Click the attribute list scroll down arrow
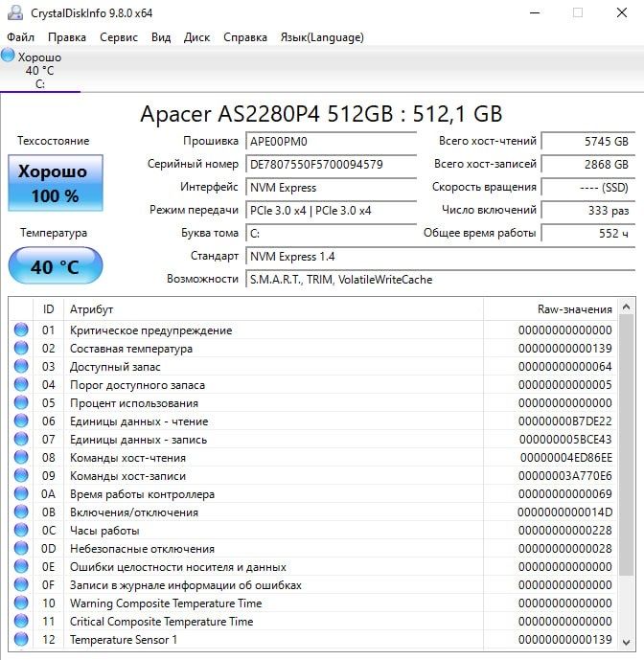Image resolution: width=644 pixels, height=660 pixels. coord(627,642)
